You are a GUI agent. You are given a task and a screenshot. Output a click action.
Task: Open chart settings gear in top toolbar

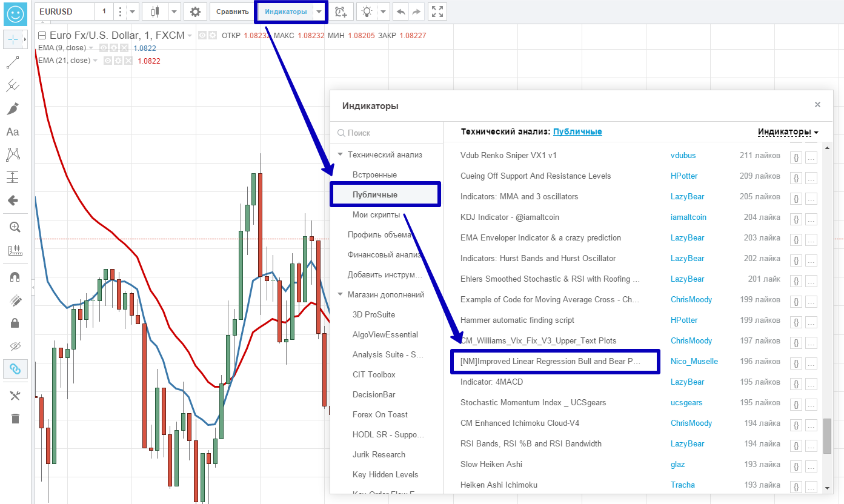(x=194, y=12)
